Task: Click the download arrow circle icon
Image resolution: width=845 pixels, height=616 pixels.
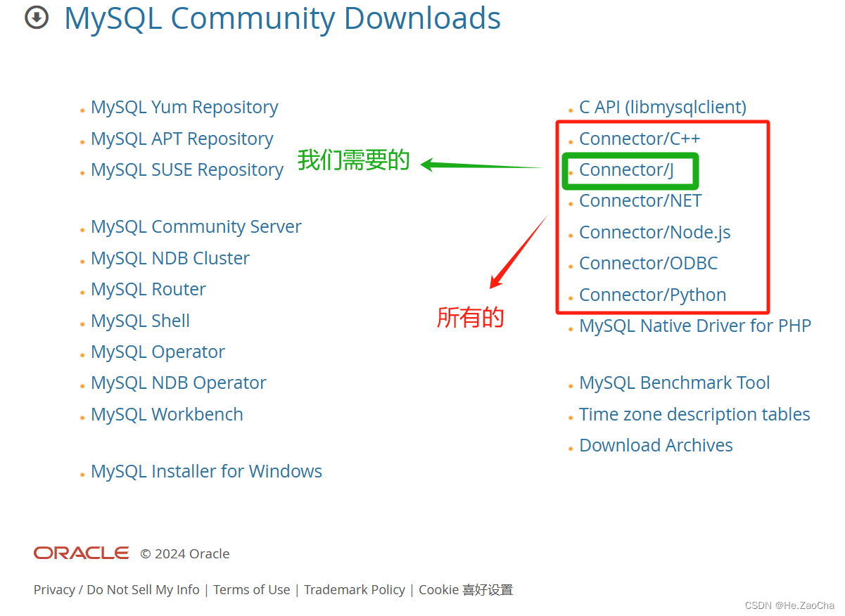Action: point(37,18)
